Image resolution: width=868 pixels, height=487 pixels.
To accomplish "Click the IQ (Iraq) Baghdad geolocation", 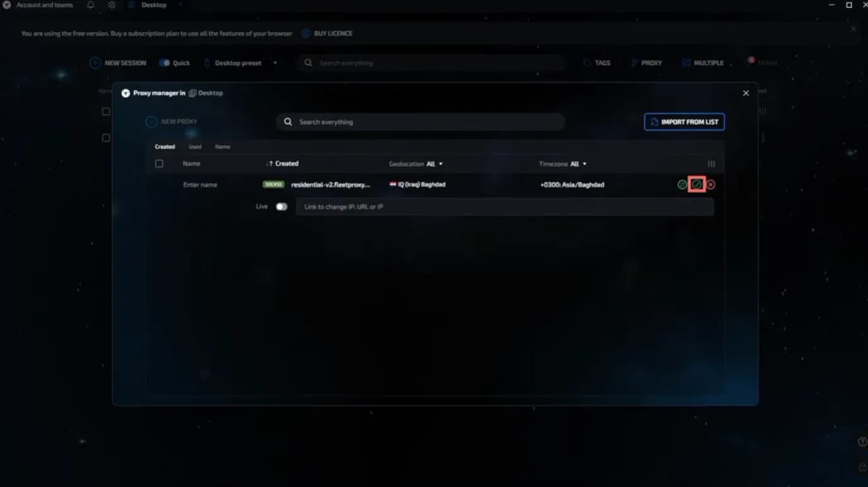I will pos(418,185).
